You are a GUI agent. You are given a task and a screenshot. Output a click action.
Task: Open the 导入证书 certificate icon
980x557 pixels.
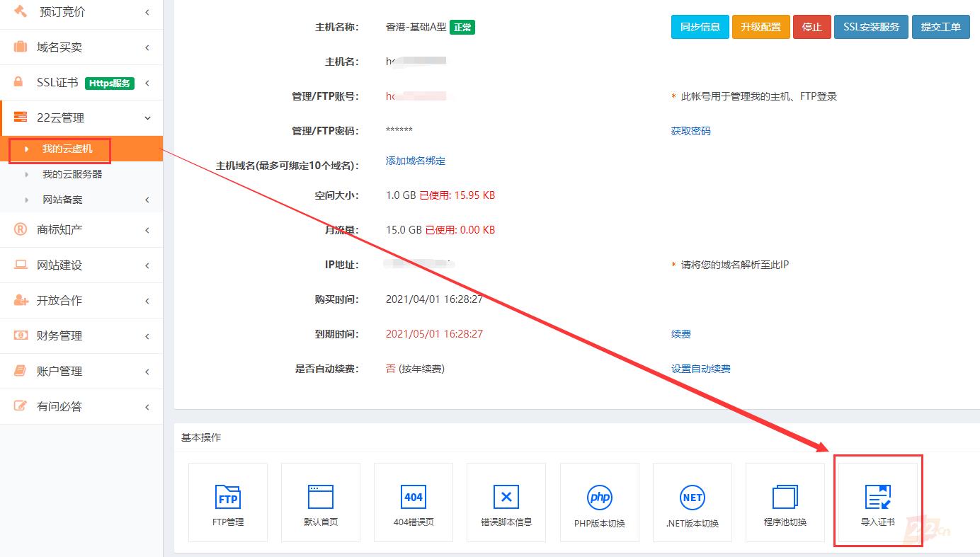[878, 497]
